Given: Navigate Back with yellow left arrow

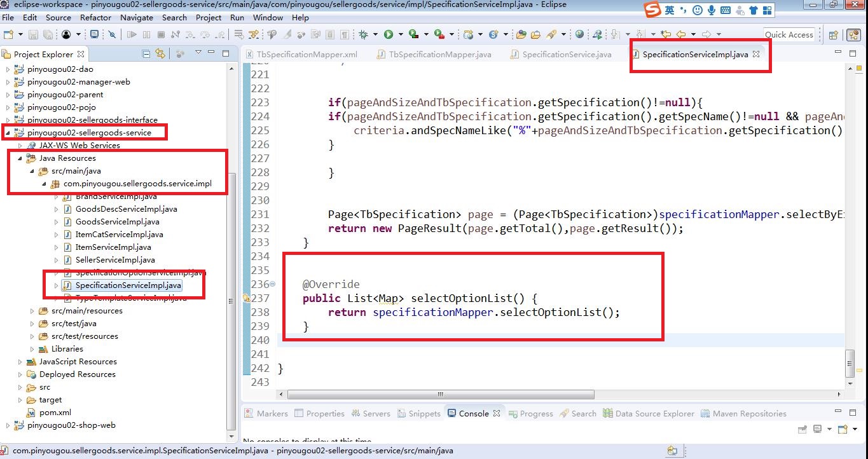Looking at the screenshot, I should pyautogui.click(x=680, y=34).
